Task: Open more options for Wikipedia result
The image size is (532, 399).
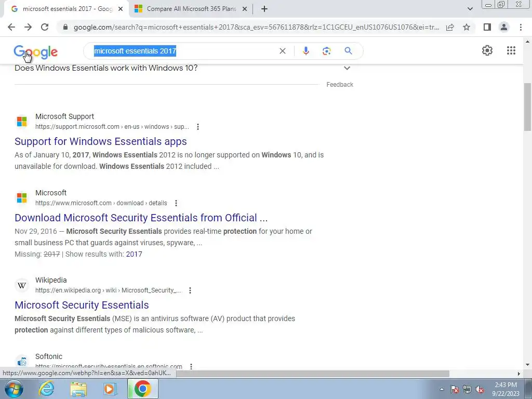Action: coord(190,290)
